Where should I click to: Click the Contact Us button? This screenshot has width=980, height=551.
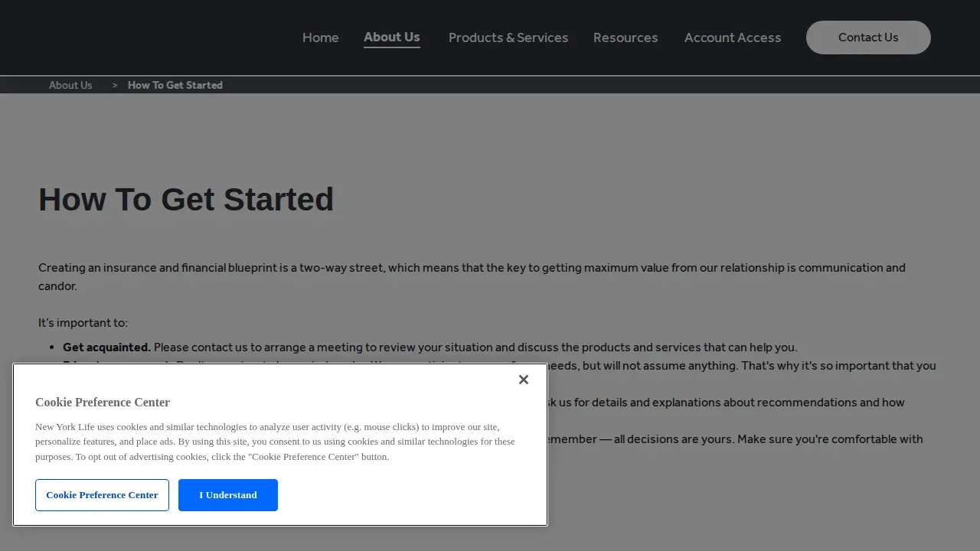pyautogui.click(x=868, y=37)
